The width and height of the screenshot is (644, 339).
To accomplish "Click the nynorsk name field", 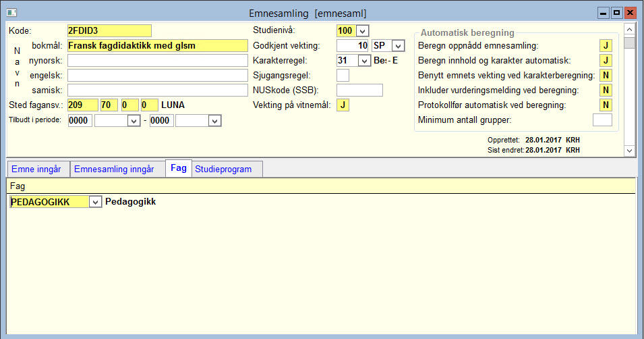I will (x=158, y=61).
